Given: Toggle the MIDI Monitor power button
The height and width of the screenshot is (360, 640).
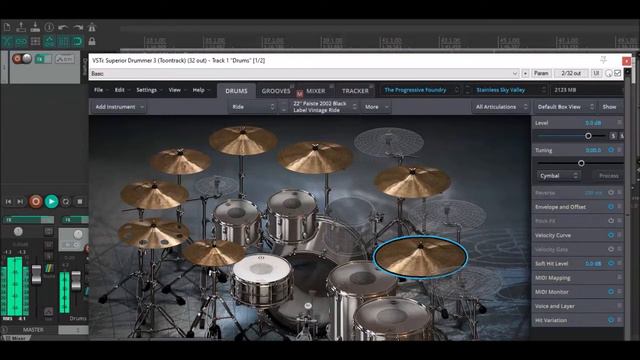Looking at the screenshot, I should coord(611,291).
